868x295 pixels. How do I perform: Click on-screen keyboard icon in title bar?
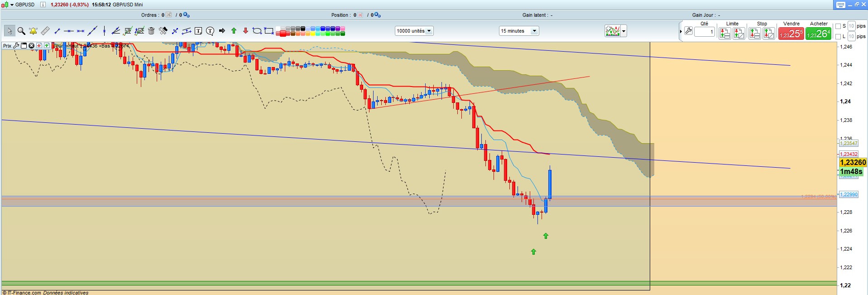click(x=841, y=5)
